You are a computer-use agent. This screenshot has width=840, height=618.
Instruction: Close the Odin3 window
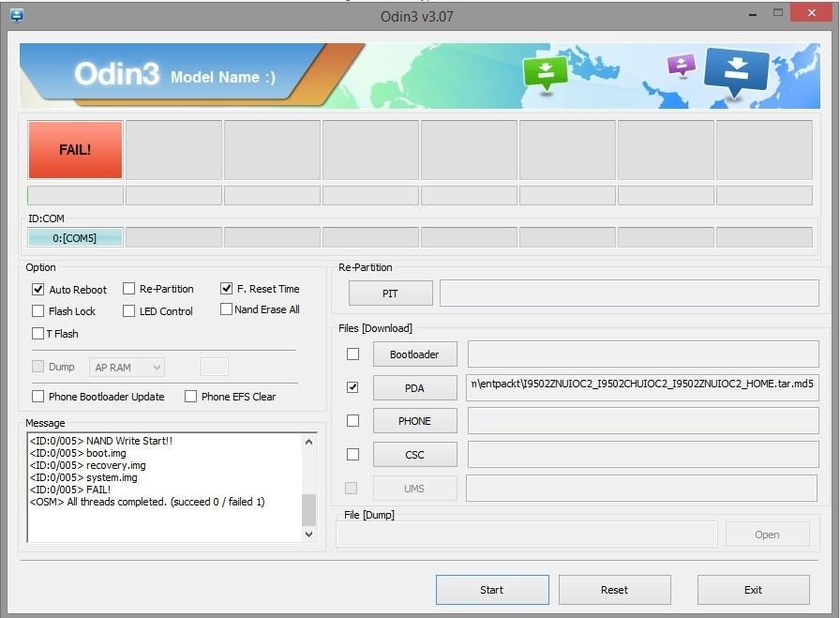point(812,13)
